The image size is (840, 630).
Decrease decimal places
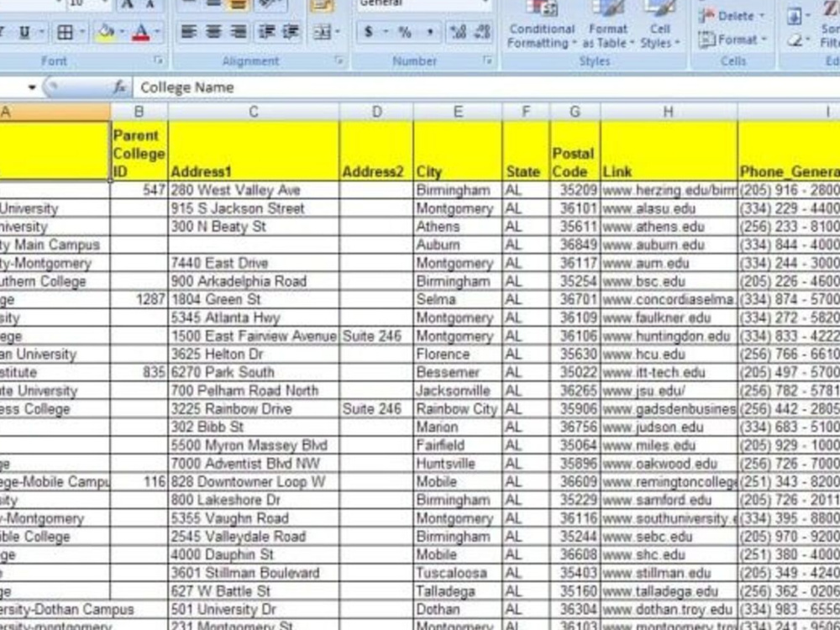[x=483, y=32]
